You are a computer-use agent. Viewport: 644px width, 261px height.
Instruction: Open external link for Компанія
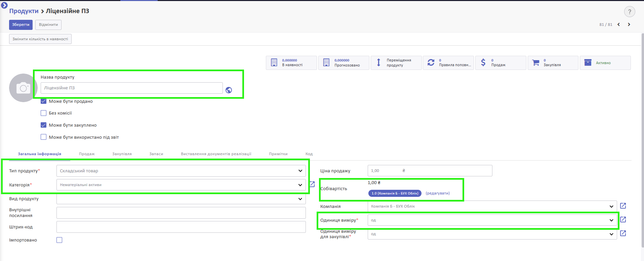point(623,206)
